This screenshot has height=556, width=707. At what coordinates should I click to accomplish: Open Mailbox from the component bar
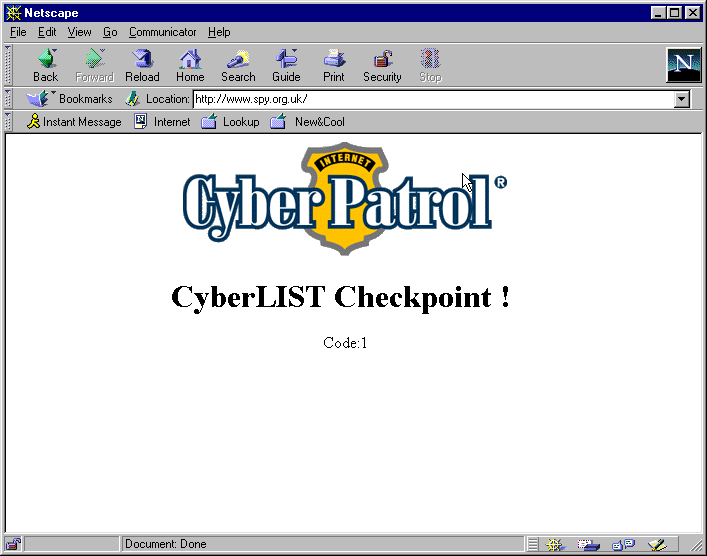[588, 545]
